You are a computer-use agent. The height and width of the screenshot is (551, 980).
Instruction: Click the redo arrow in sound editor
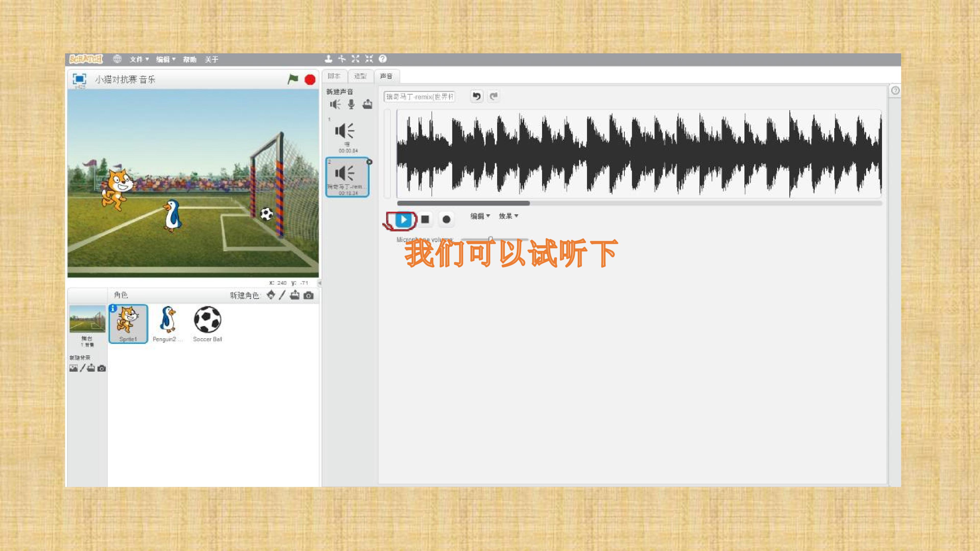pyautogui.click(x=493, y=96)
